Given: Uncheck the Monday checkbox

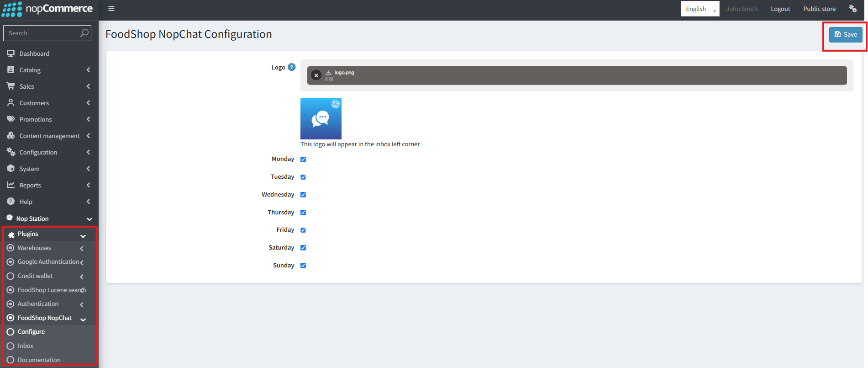Looking at the screenshot, I should point(303,160).
